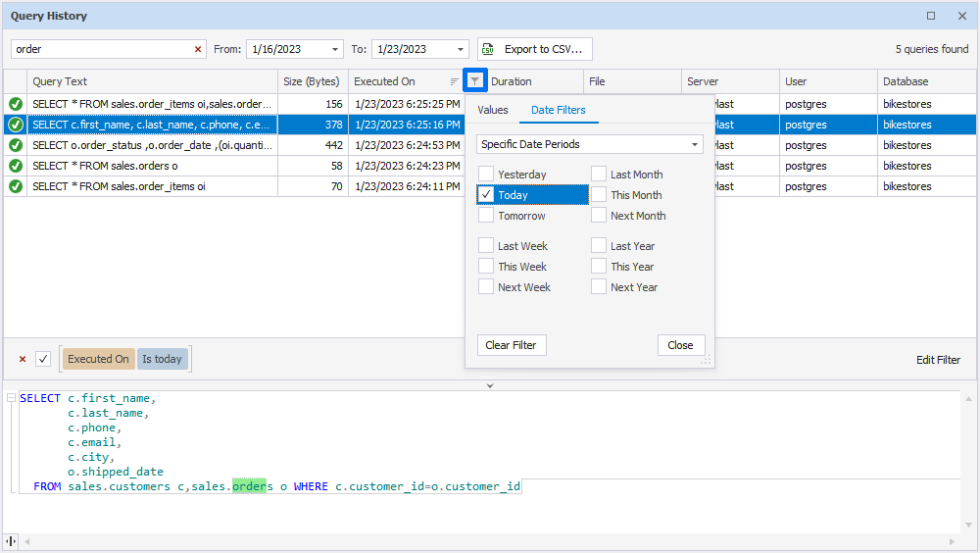The height and width of the screenshot is (553, 980).
Task: Click the filter funnel icon on Executed On
Action: pos(474,81)
